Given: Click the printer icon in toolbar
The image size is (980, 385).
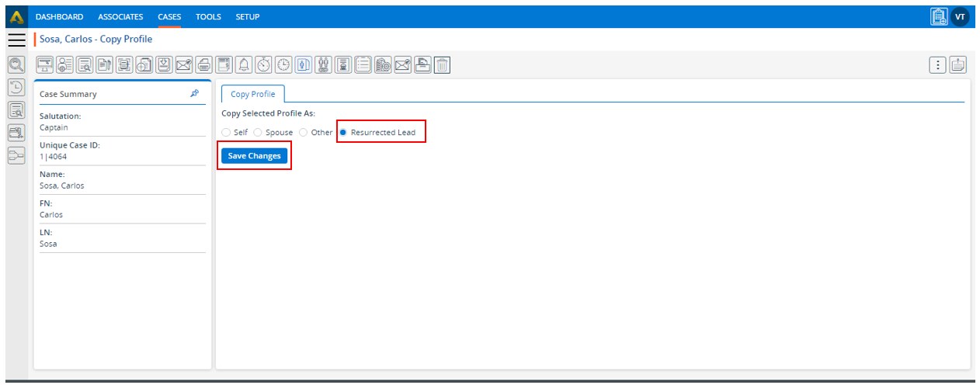Looking at the screenshot, I should click(204, 65).
